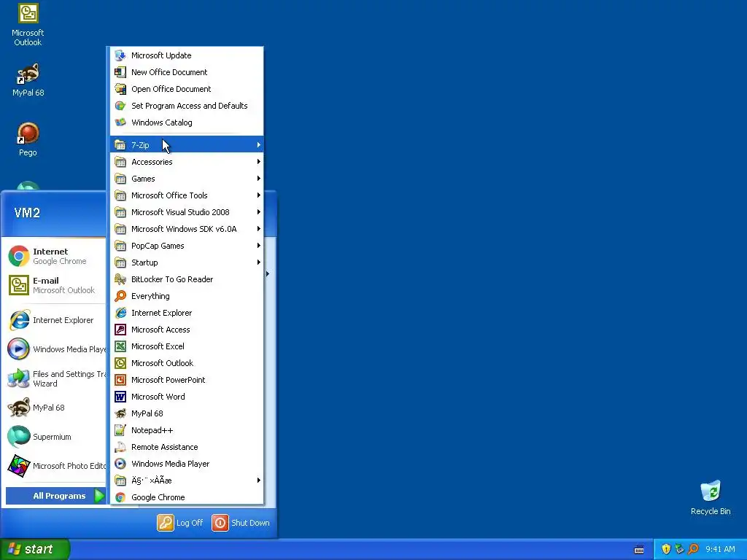Open Microsoft Update from All Programs
Image resolution: width=747 pixels, height=560 pixels.
187,55
